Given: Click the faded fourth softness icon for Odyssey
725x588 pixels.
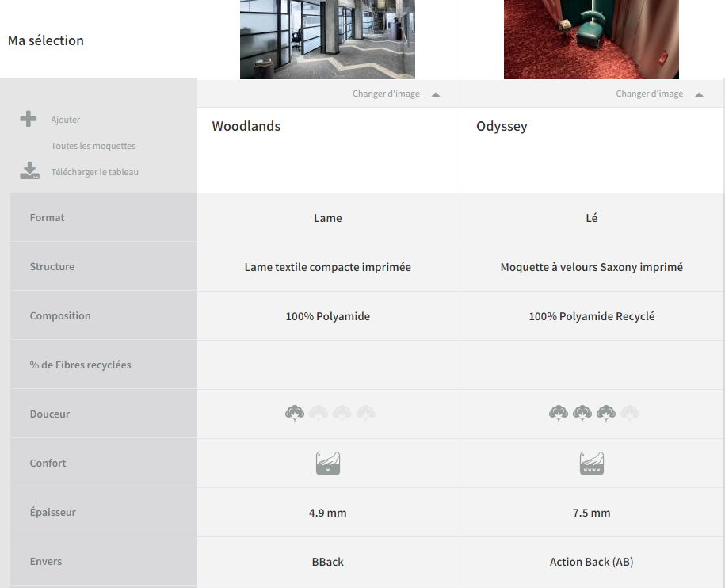Looking at the screenshot, I should click(x=630, y=414).
